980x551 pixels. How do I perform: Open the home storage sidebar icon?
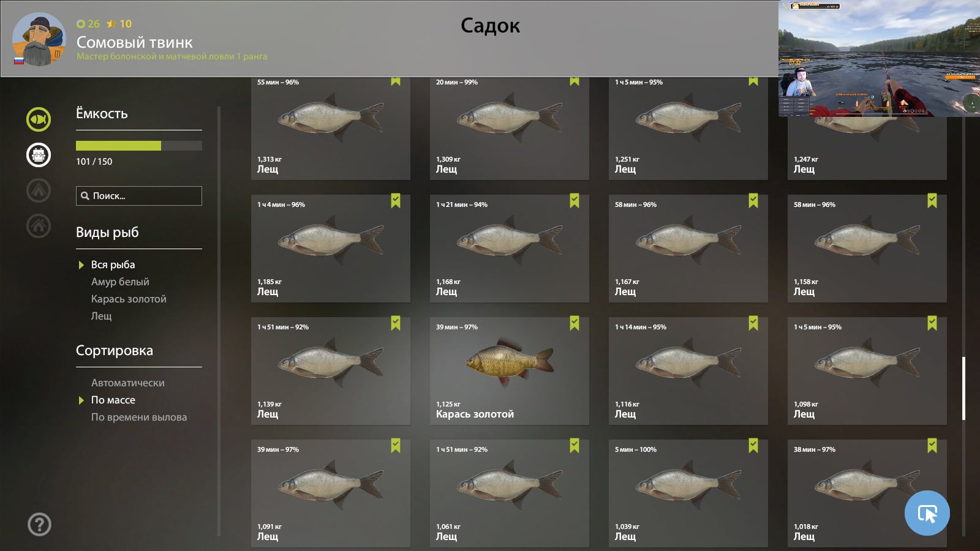pos(39,226)
